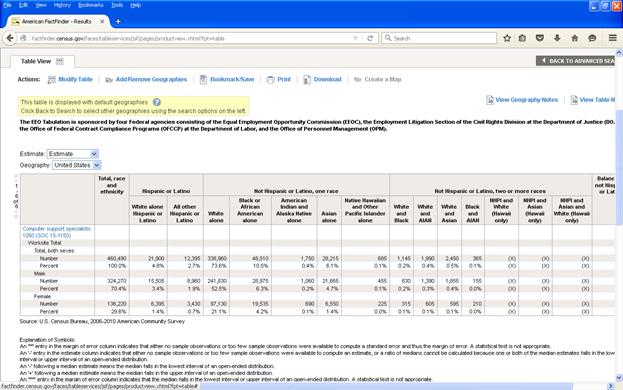Open the Help menu
The image size is (623, 390).
(135, 5)
